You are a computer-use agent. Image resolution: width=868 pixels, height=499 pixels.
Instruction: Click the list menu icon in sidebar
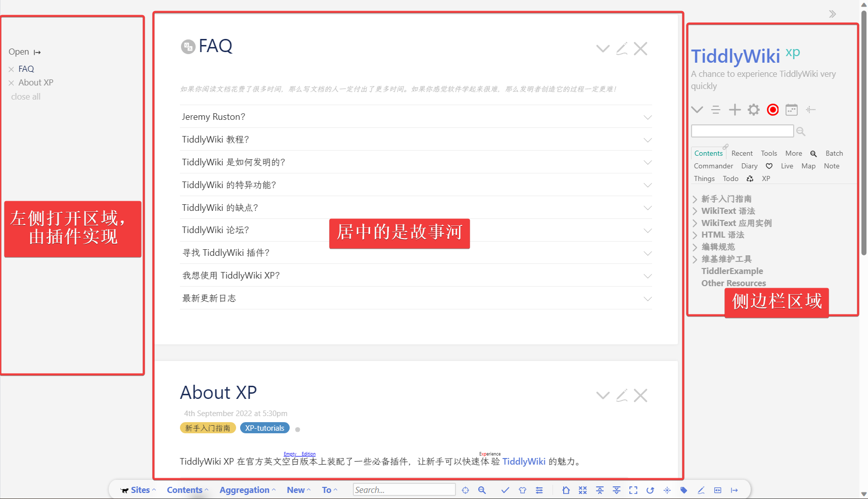tap(716, 110)
